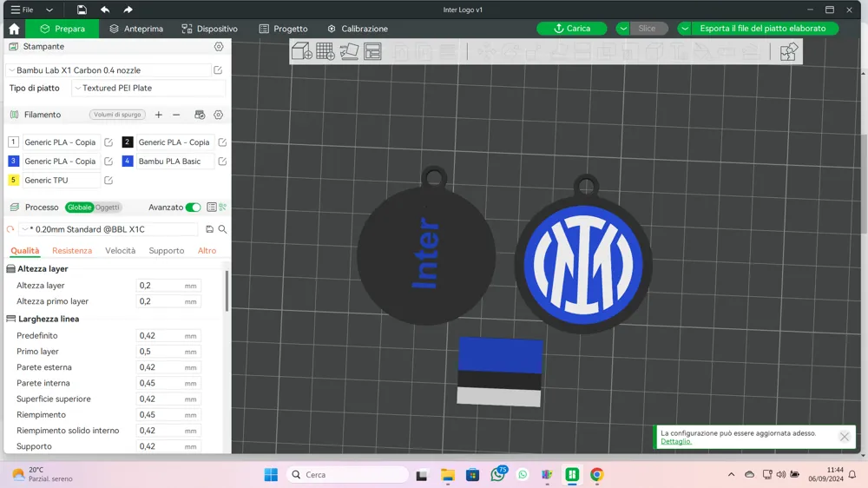This screenshot has height=488, width=868.
Task: Edit filament 1 Generic PLA preset
Action: pos(108,142)
